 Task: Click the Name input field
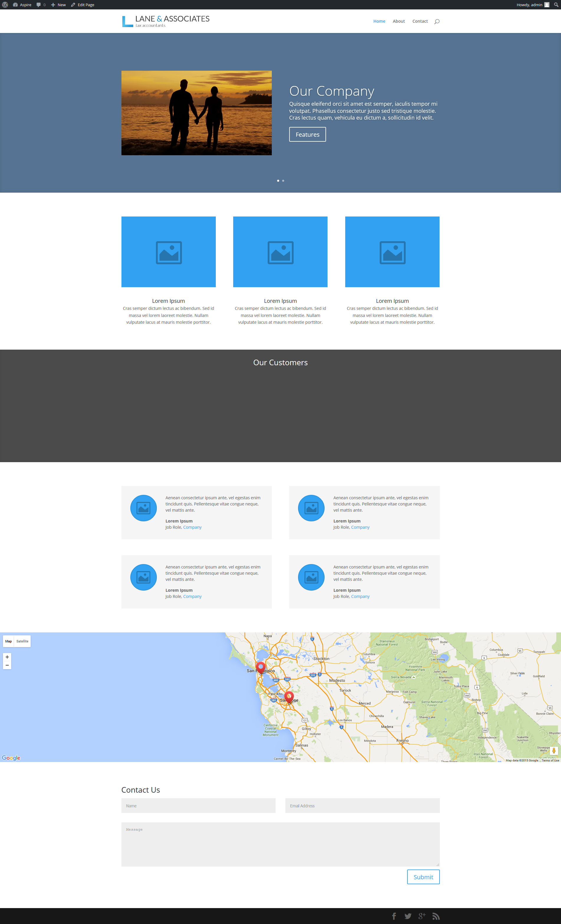click(198, 806)
